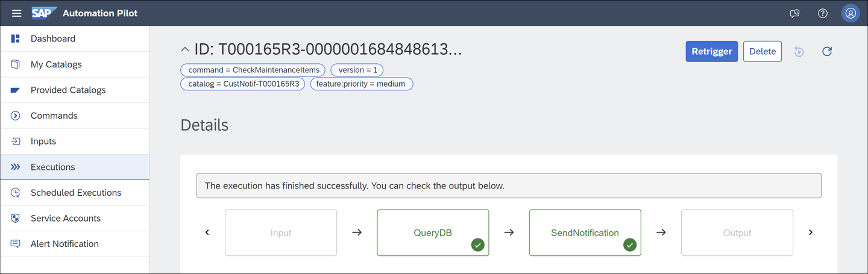Click the command = CheckMaintenanceItems tag
This screenshot has width=868, height=274.
coord(254,70)
